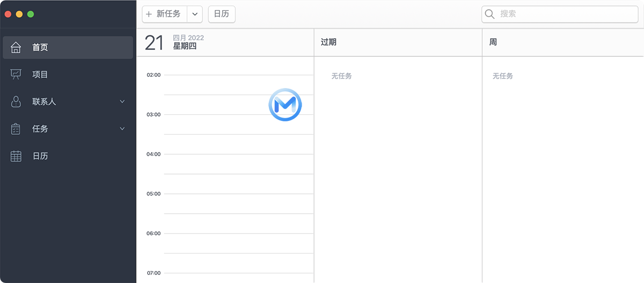Click the 06:00 time slot label
The image size is (644, 283).
point(153,234)
